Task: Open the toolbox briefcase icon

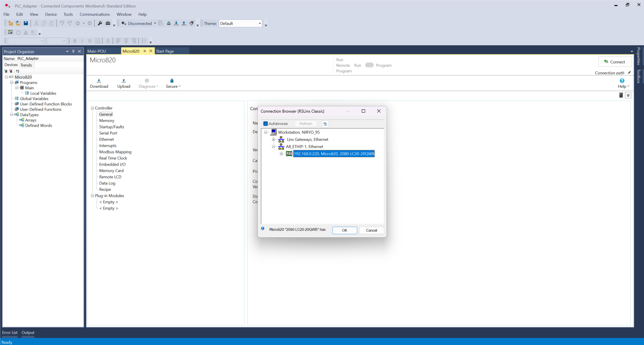Action: (108, 23)
